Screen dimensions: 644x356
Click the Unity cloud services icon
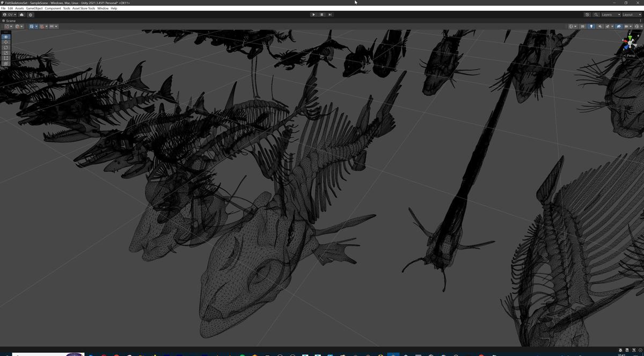pyautogui.click(x=21, y=14)
